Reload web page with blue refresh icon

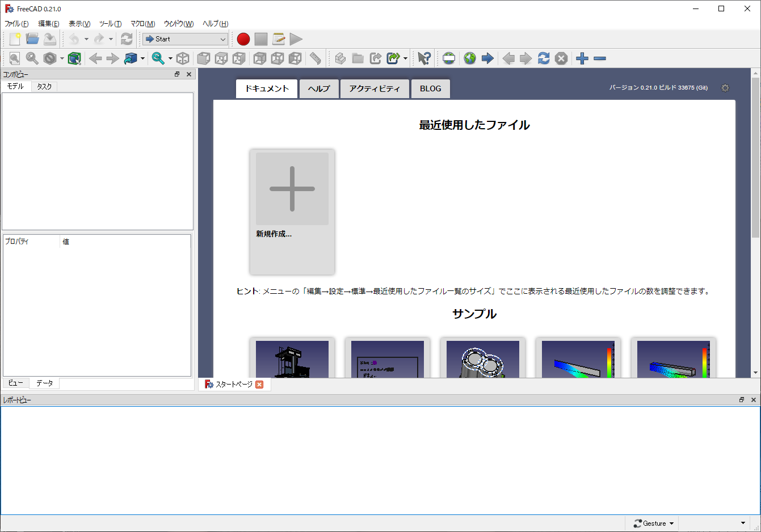[544, 58]
